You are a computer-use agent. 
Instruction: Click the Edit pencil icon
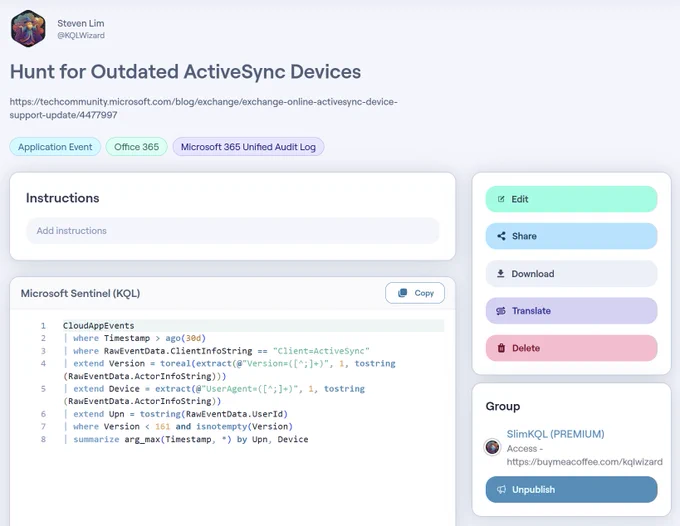[x=501, y=199]
